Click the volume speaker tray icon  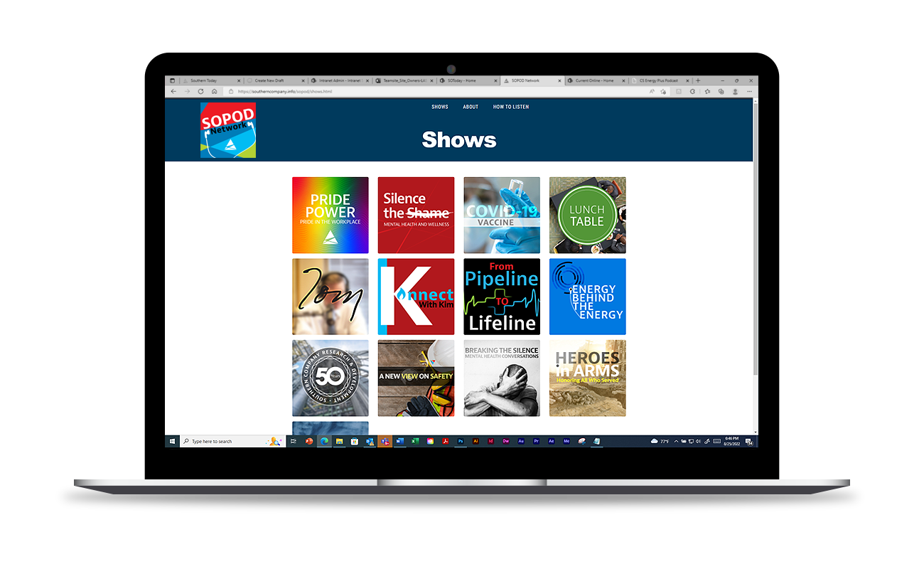tap(697, 442)
